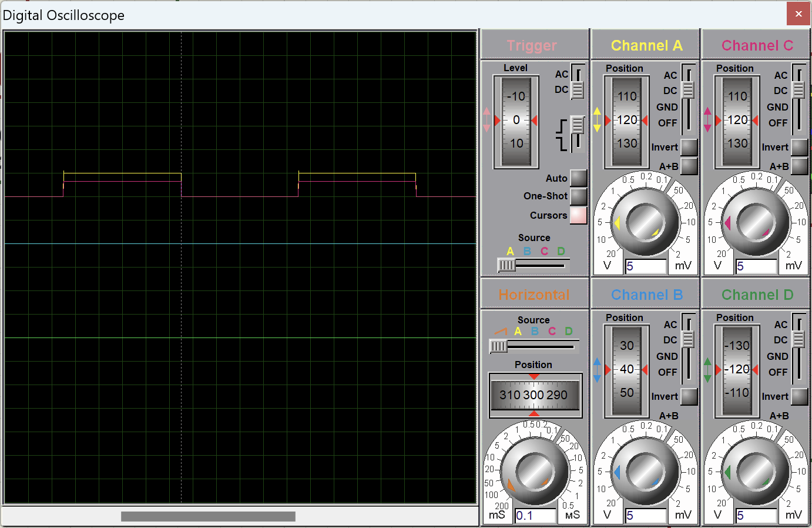The width and height of the screenshot is (812, 528).
Task: Toggle Channel B Invert button
Action: 689,396
